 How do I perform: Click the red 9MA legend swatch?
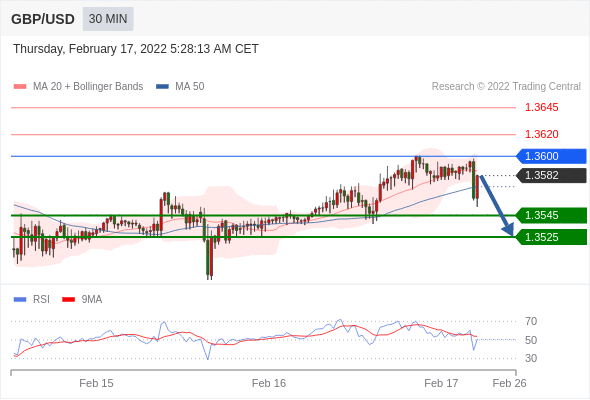point(68,300)
